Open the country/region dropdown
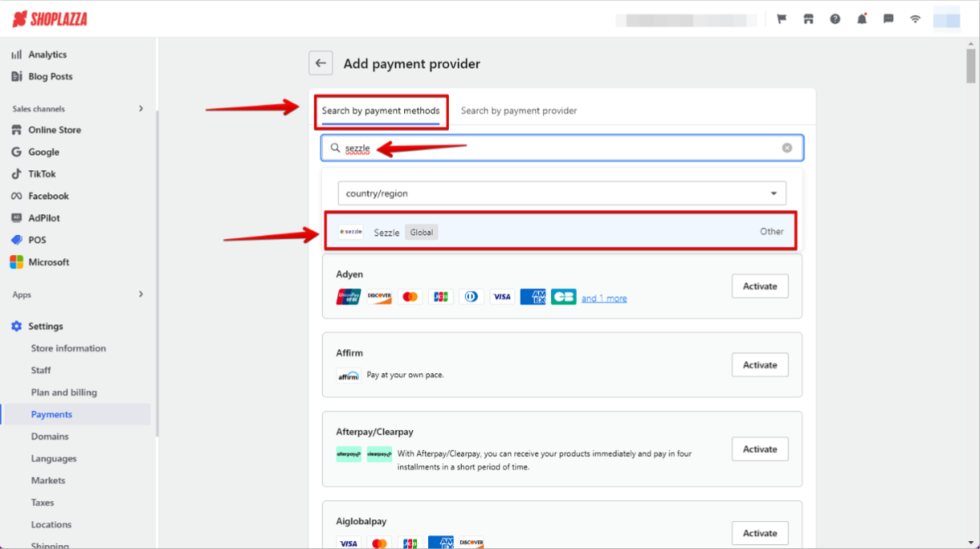Viewport: 980px width, 549px height. click(x=561, y=193)
